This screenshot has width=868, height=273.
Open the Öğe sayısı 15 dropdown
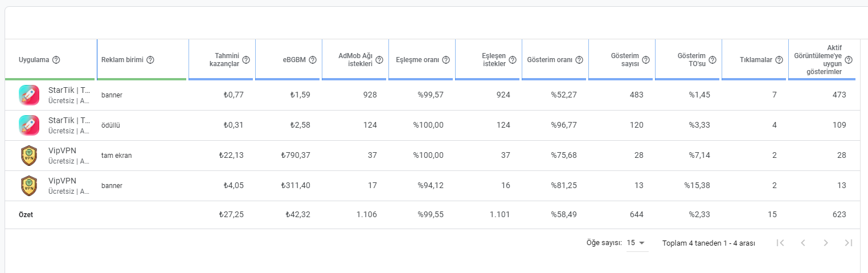click(637, 243)
